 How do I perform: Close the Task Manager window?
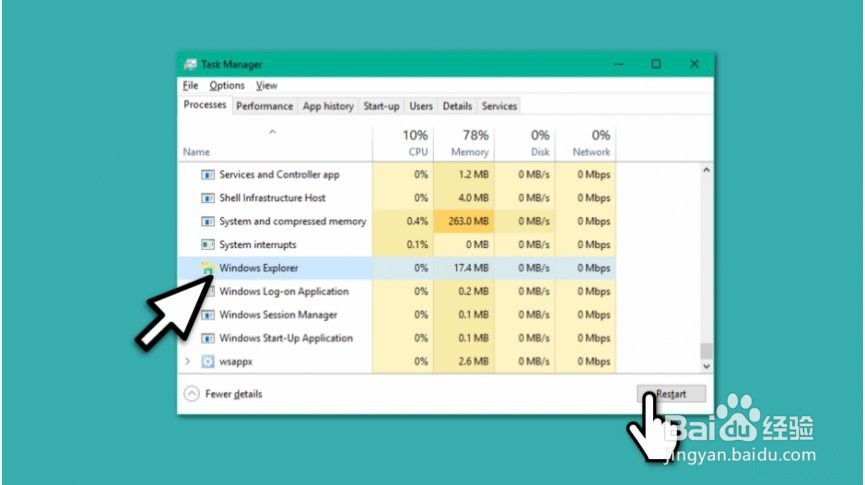click(x=694, y=65)
